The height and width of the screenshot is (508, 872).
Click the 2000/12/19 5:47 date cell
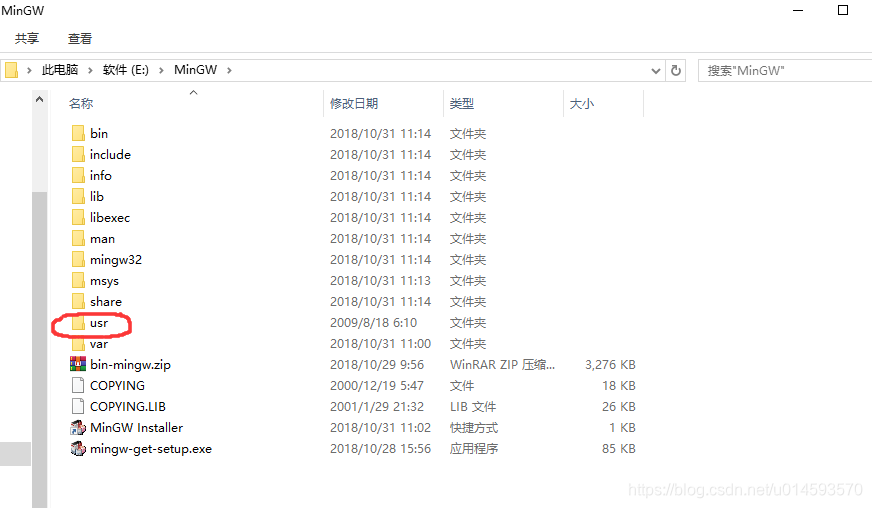pos(376,386)
